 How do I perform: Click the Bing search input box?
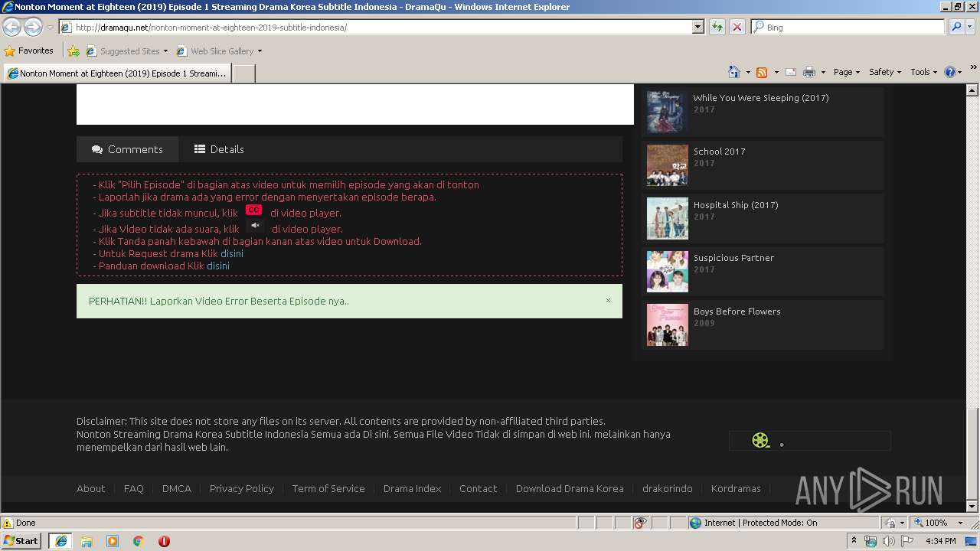click(x=848, y=27)
